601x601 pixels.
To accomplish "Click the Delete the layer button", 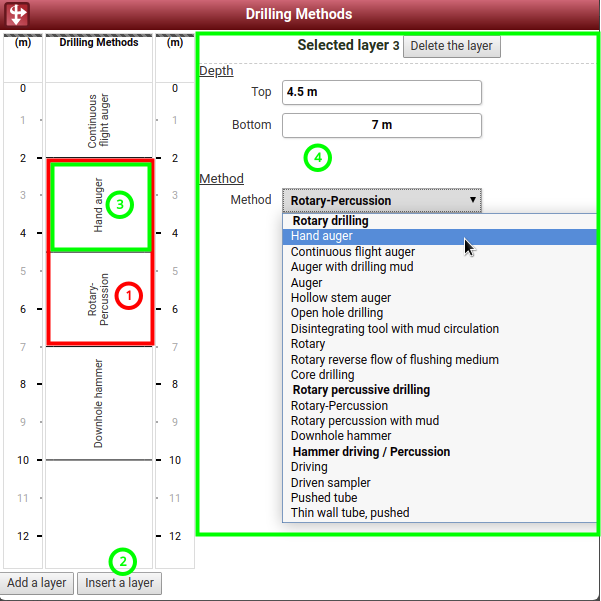I will (451, 46).
